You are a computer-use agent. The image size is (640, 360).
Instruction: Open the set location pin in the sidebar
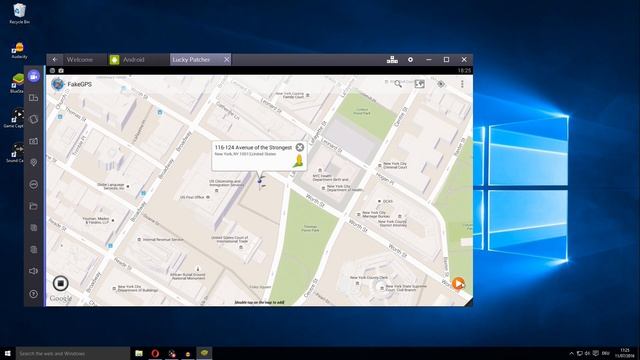[x=33, y=162]
